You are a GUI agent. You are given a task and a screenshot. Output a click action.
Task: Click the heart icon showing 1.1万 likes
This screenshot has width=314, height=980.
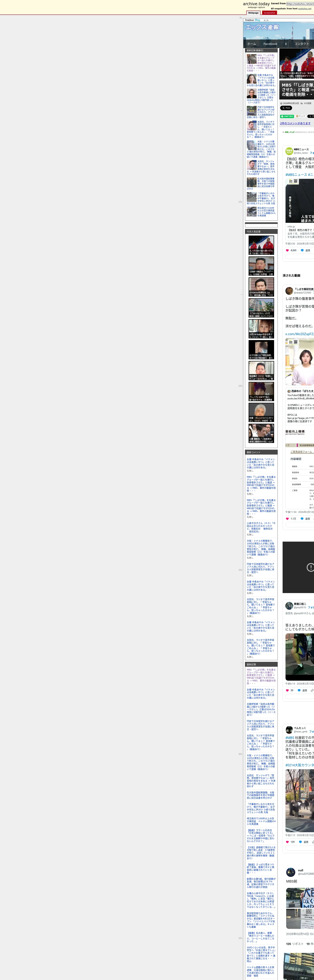287,519
